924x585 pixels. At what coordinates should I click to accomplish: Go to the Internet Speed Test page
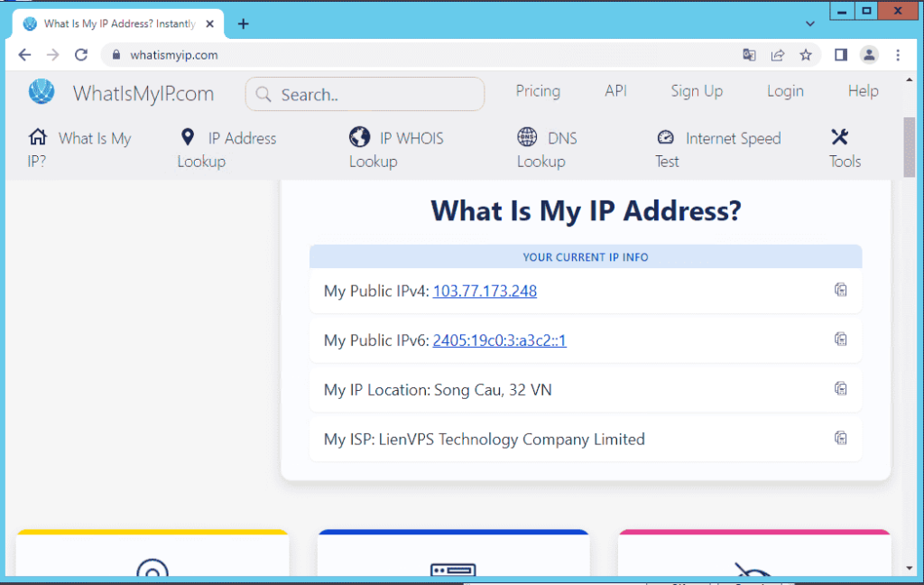coord(718,149)
